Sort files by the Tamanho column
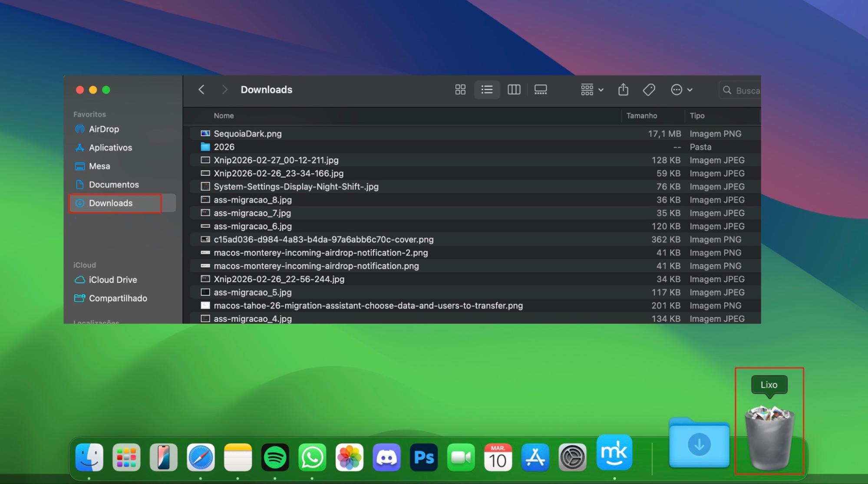This screenshot has width=868, height=484. click(642, 115)
